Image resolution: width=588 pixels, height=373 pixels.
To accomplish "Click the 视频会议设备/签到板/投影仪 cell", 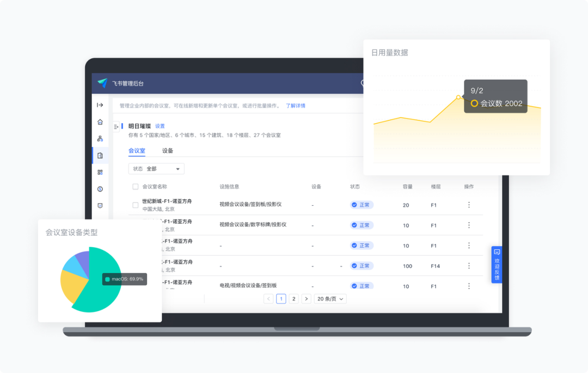I will click(x=250, y=204).
